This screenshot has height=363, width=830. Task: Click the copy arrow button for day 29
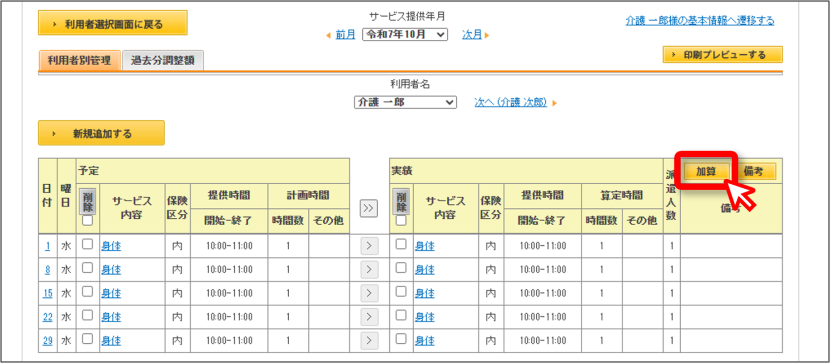[369, 341]
